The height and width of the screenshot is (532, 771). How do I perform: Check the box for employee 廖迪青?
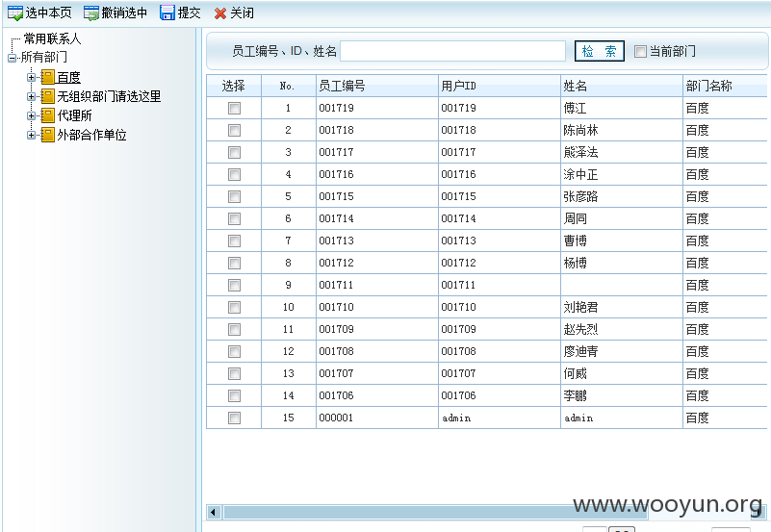click(x=234, y=351)
